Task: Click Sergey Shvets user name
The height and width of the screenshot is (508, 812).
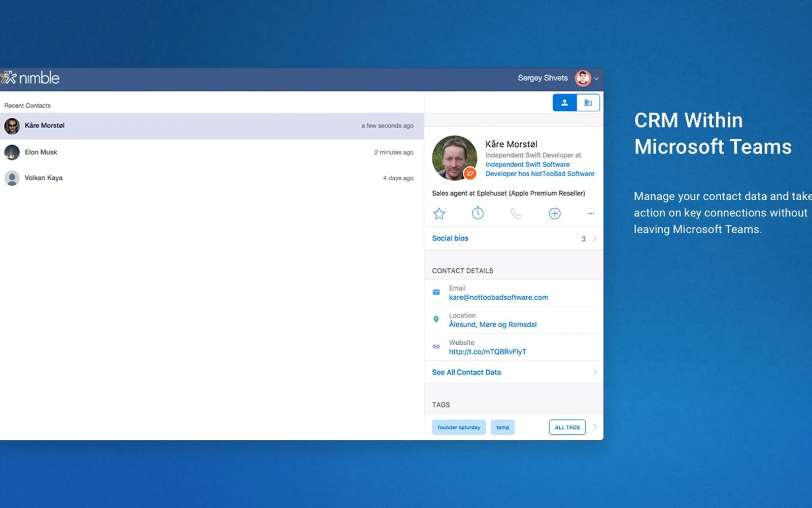Action: (543, 78)
